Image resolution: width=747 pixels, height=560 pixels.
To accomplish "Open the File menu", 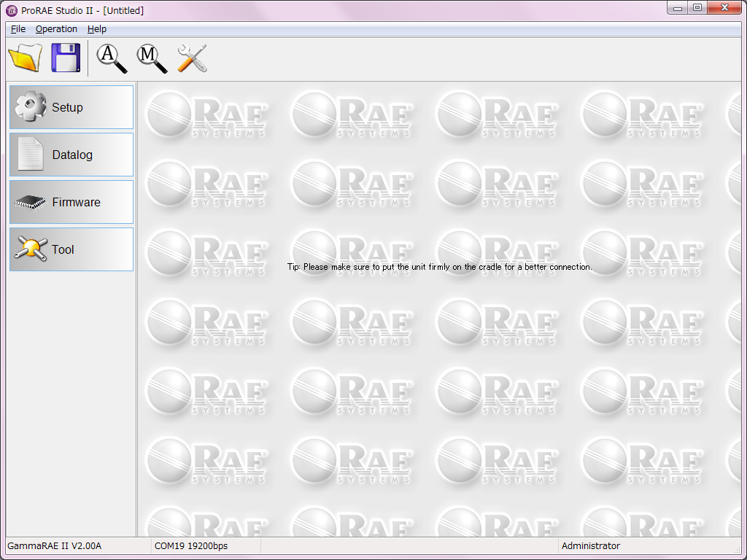I will [18, 29].
